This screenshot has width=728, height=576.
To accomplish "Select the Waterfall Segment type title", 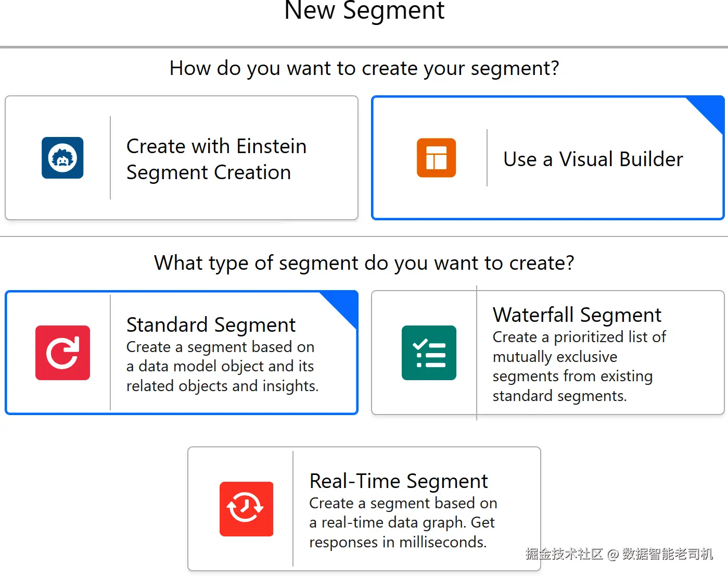I will pos(577,315).
